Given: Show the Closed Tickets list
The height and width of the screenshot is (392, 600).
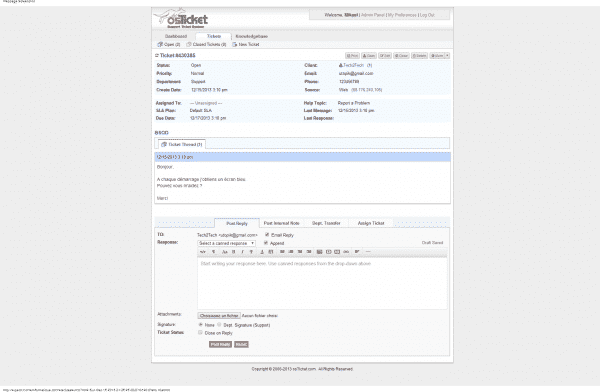Looking at the screenshot, I should coord(206,44).
